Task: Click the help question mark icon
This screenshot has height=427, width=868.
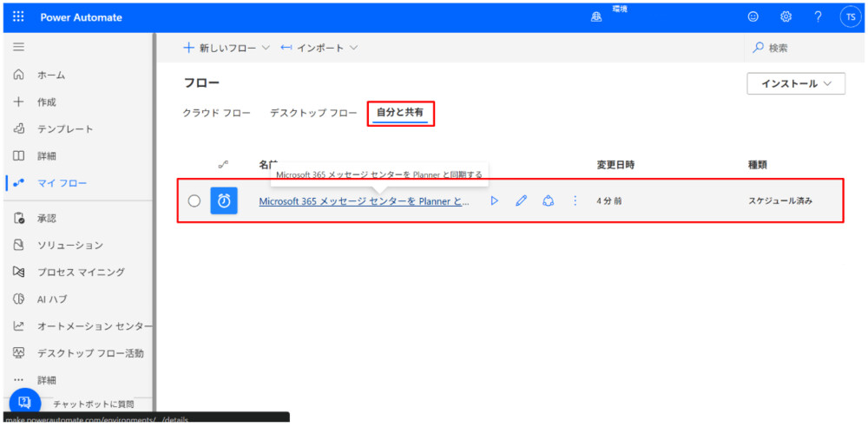Action: pyautogui.click(x=818, y=17)
